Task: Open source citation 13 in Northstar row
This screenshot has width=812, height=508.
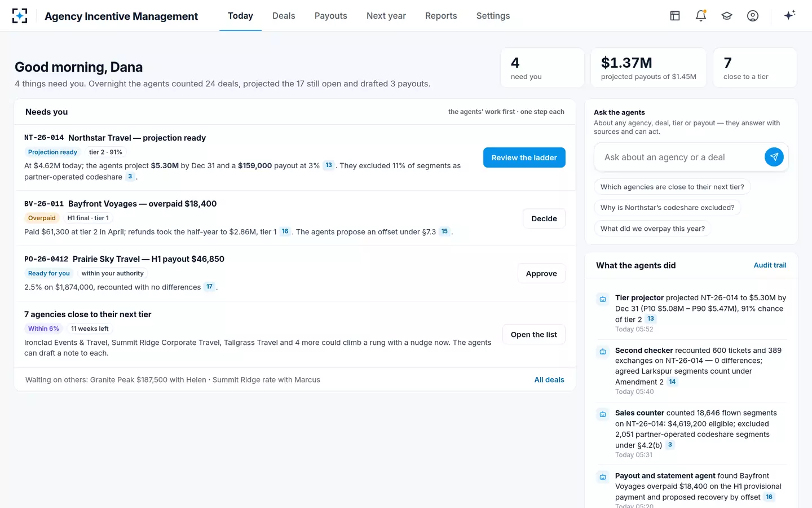Action: coord(329,165)
